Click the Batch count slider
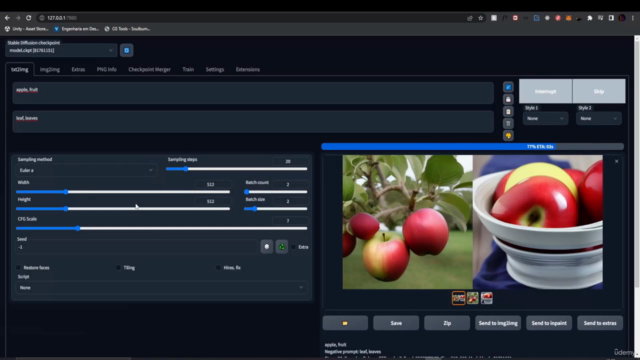The height and width of the screenshot is (360, 640). coord(276,192)
